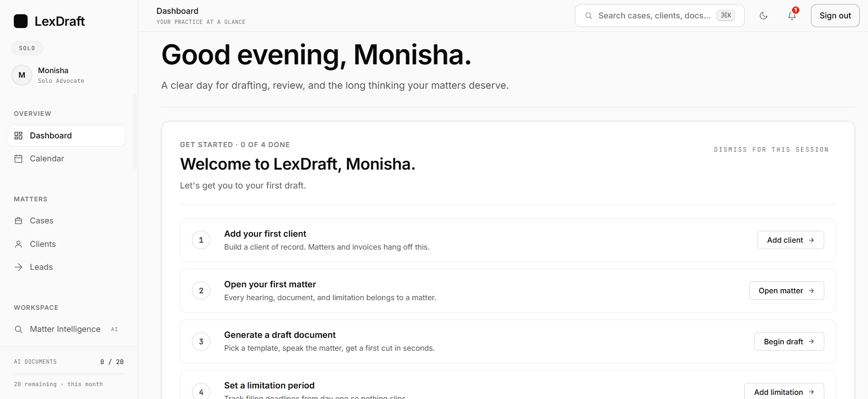The width and height of the screenshot is (868, 399).
Task: Click the AI documents usage progress bar
Action: click(69, 374)
